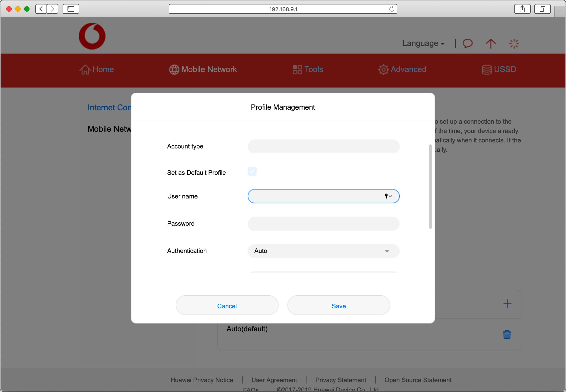Click the Password input field
The height and width of the screenshot is (392, 566).
click(323, 223)
